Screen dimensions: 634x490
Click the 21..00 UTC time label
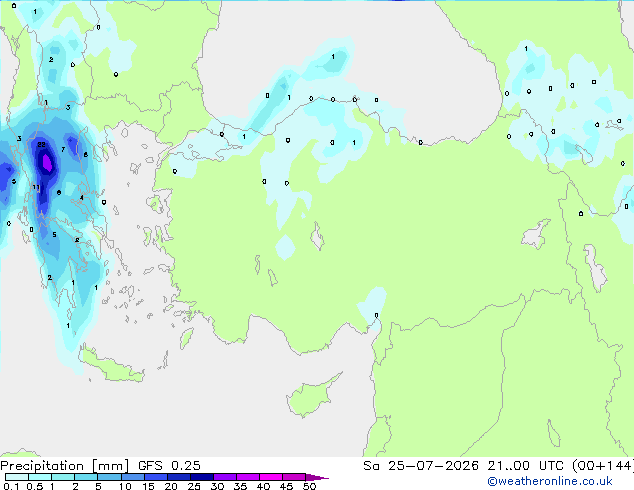pyautogui.click(x=525, y=466)
